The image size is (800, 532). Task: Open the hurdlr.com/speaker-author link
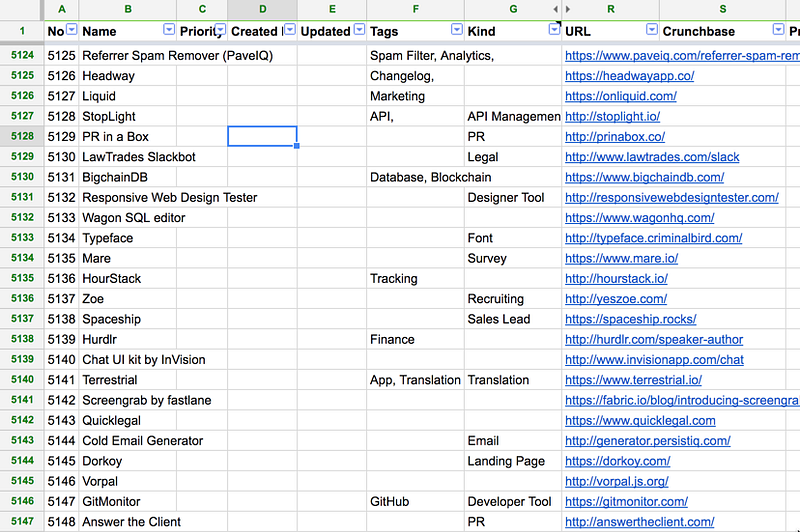click(x=654, y=340)
